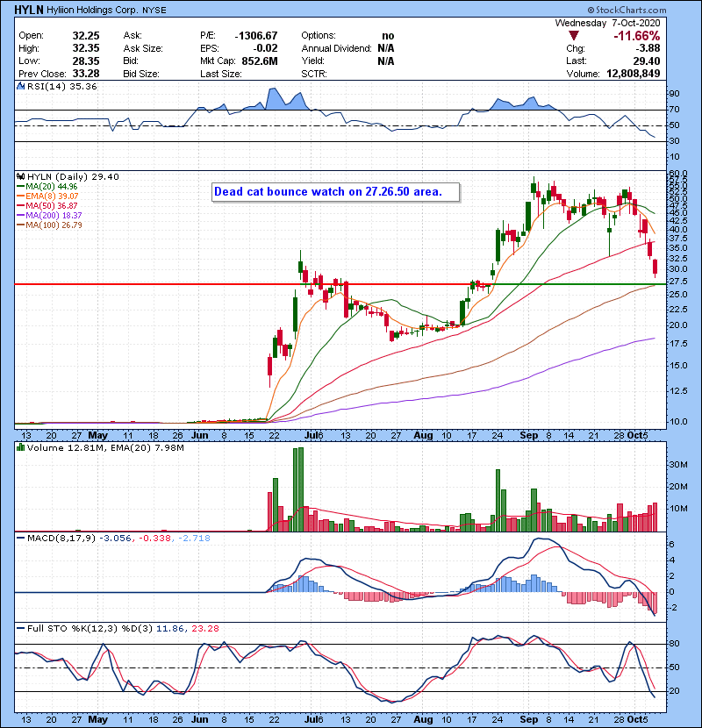
Task: Click the Ask Size label
Action: (x=143, y=48)
